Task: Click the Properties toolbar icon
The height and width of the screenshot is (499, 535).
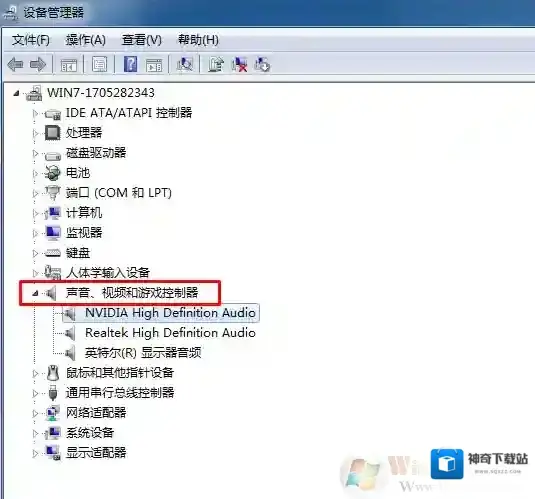Action: [x=99, y=64]
